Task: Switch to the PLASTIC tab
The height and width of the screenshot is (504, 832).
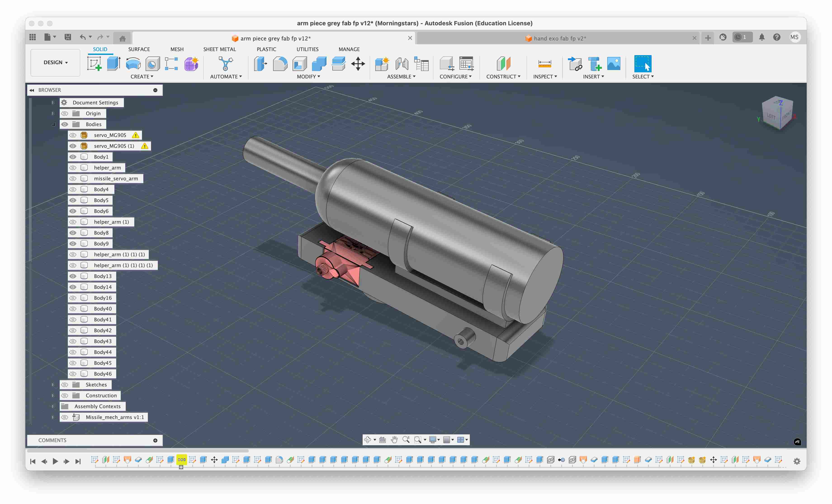Action: tap(266, 49)
